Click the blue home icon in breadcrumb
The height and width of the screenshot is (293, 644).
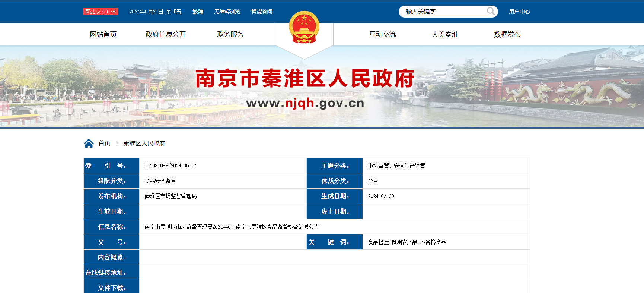point(89,144)
